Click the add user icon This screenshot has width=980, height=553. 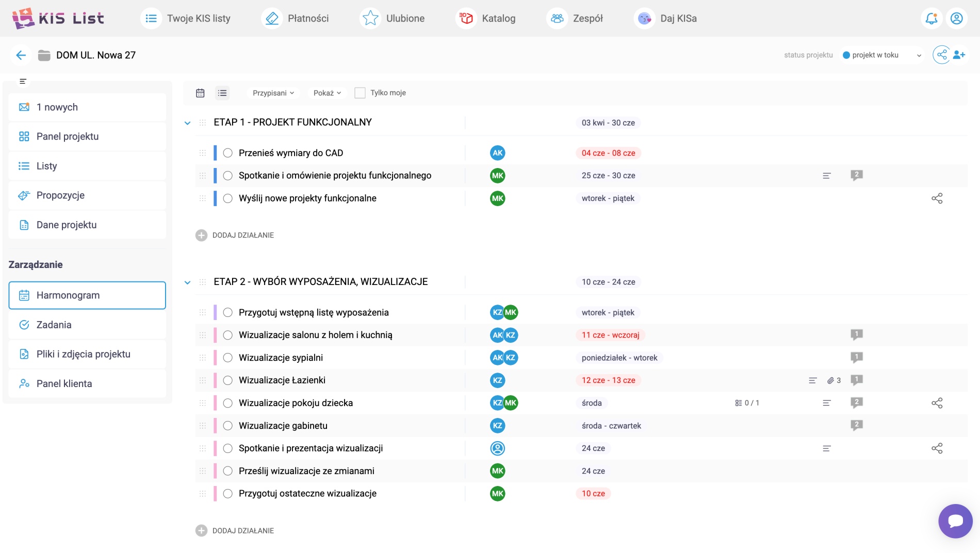click(x=959, y=55)
